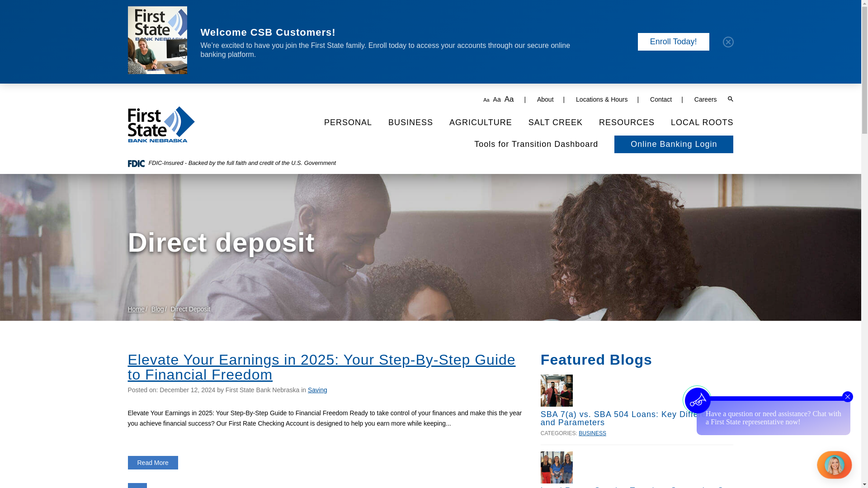Select the medium Aa font size
Image resolution: width=868 pixels, height=488 pixels.
pos(496,99)
